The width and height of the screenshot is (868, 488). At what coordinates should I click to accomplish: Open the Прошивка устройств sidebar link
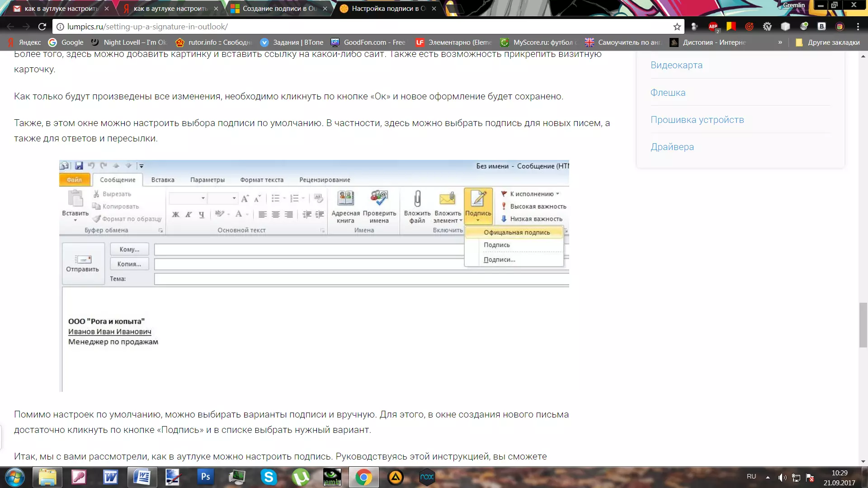pos(697,120)
